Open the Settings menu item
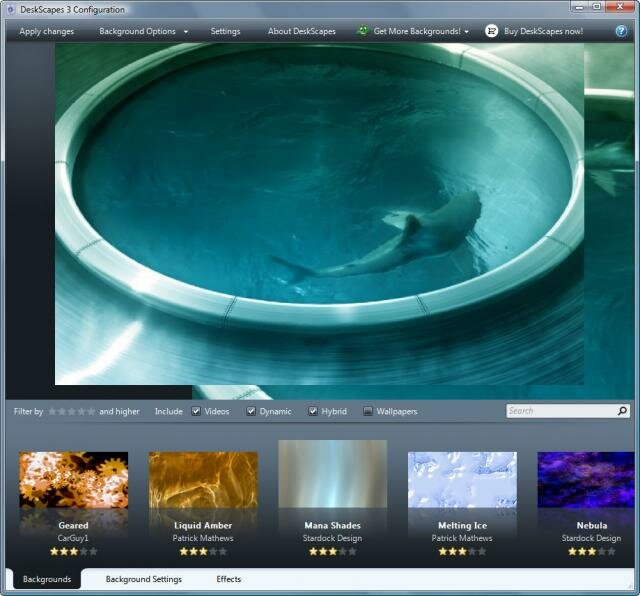640x596 pixels. coord(225,31)
